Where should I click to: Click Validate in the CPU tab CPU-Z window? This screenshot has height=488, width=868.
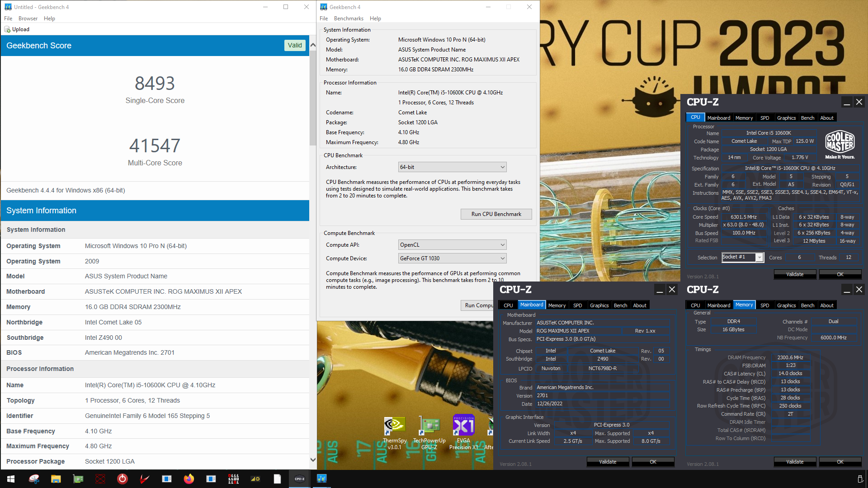point(795,274)
